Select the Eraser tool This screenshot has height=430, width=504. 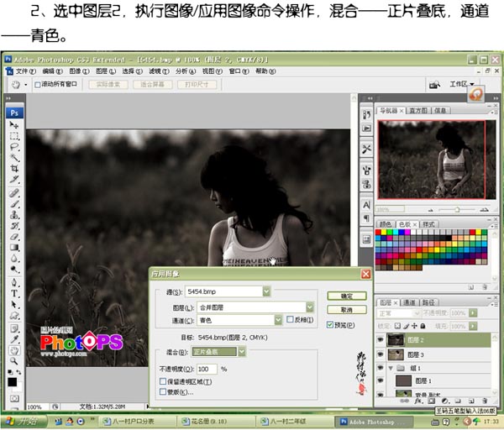pyautogui.click(x=14, y=237)
